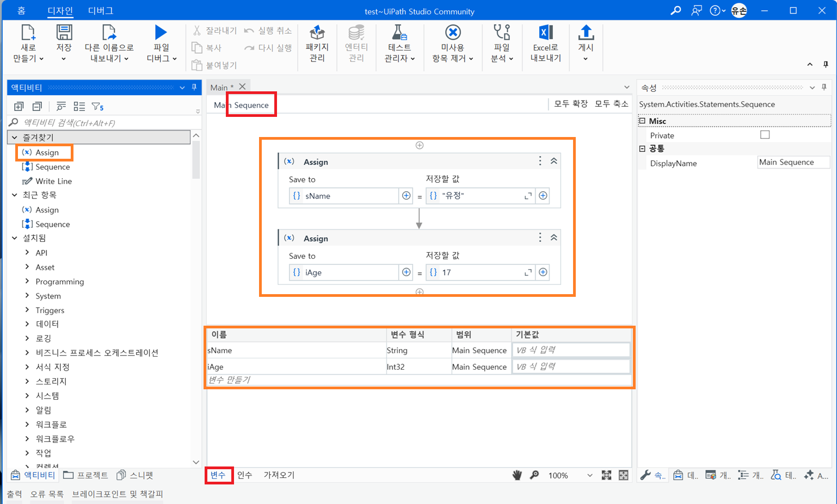Click the activities panel scrollbar
This screenshot has height=504, width=837.
point(196,159)
